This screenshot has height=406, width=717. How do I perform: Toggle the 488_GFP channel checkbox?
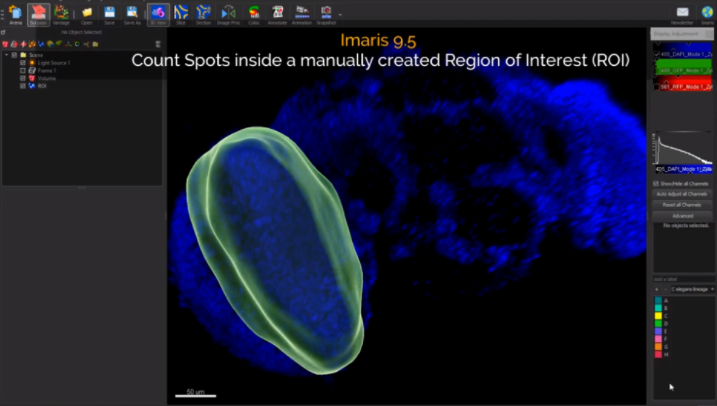657,71
